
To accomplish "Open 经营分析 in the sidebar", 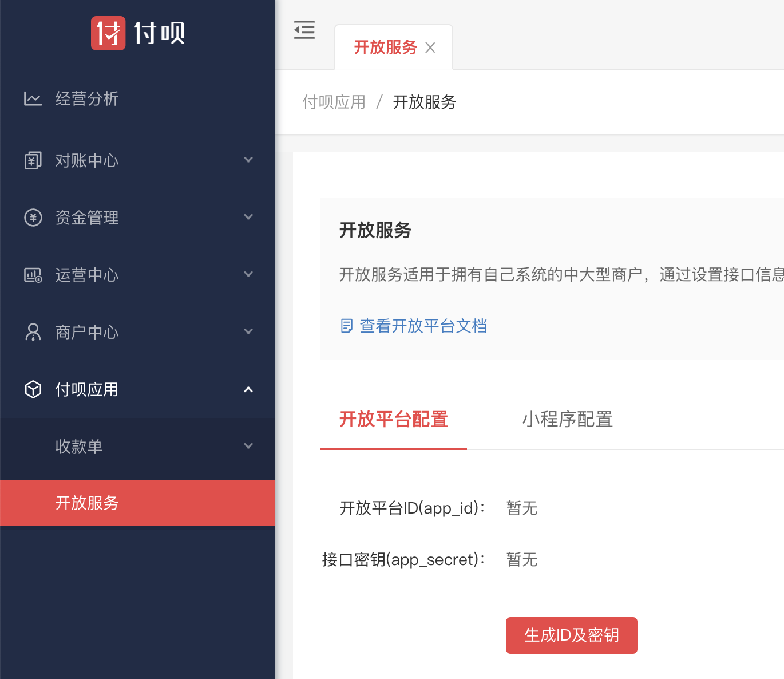I will pyautogui.click(x=137, y=99).
